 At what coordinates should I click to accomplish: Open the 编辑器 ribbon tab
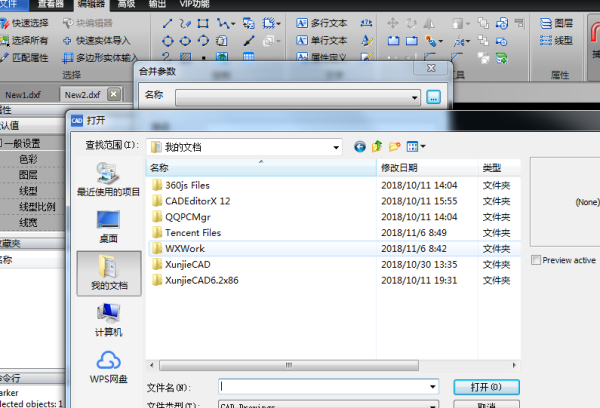91,4
